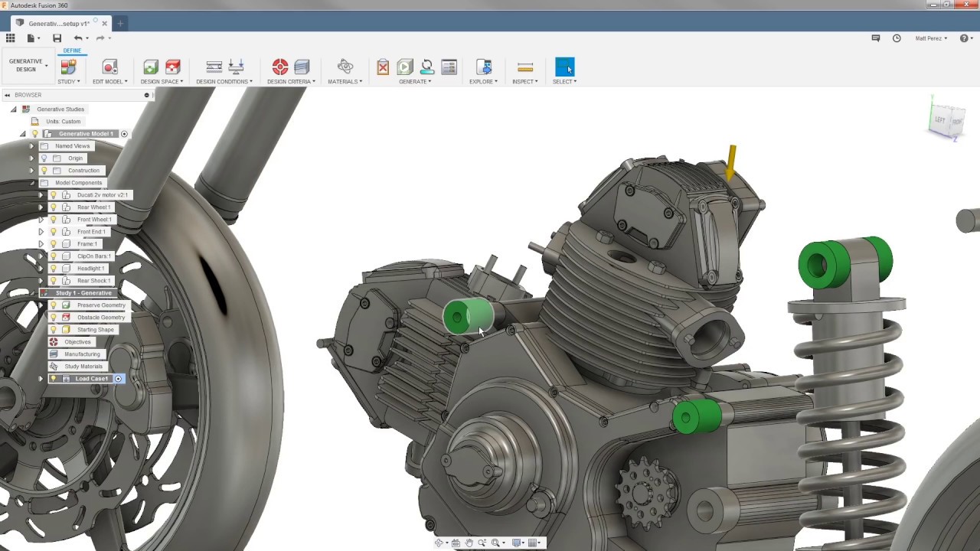Toggle visibility bulb for Ducati 2v motor
The image size is (980, 551).
54,195
